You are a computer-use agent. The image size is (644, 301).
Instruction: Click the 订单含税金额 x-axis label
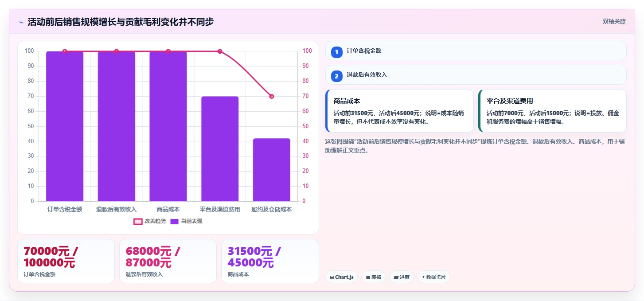[65, 209]
